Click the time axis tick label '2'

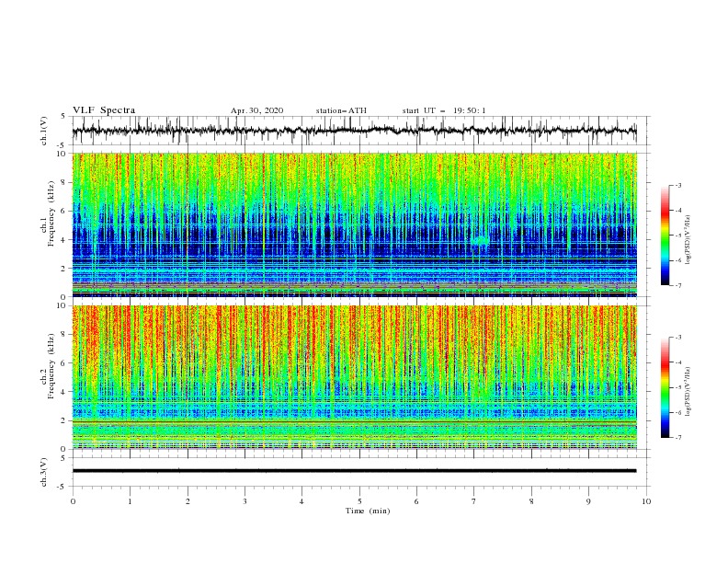[188, 501]
